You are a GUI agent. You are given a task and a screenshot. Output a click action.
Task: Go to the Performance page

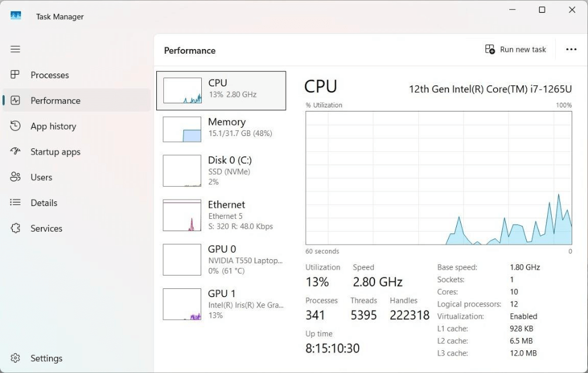point(55,100)
